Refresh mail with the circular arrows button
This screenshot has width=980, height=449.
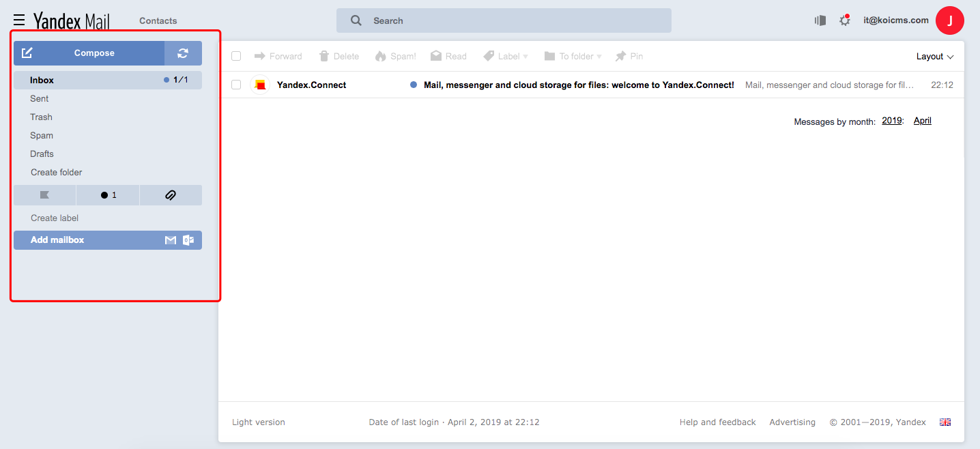click(x=183, y=53)
